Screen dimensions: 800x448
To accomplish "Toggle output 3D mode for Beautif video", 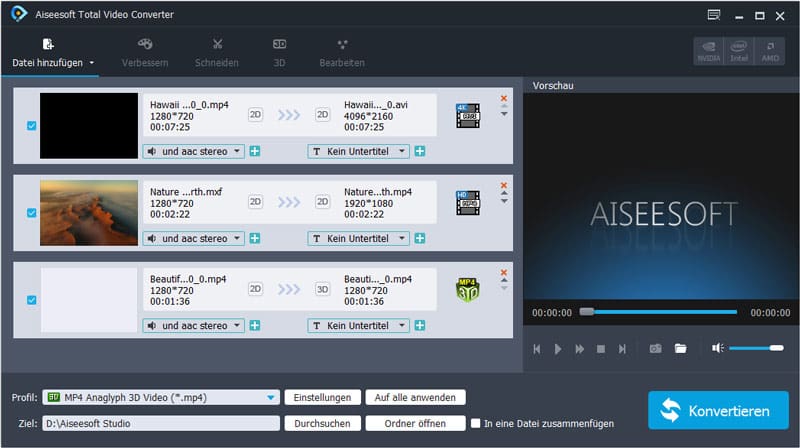I will pyautogui.click(x=322, y=289).
